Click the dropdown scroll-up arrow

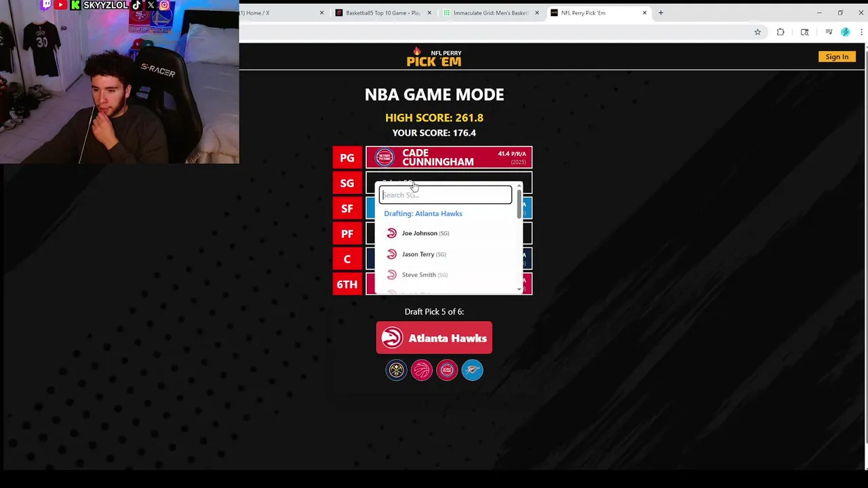coord(519,185)
